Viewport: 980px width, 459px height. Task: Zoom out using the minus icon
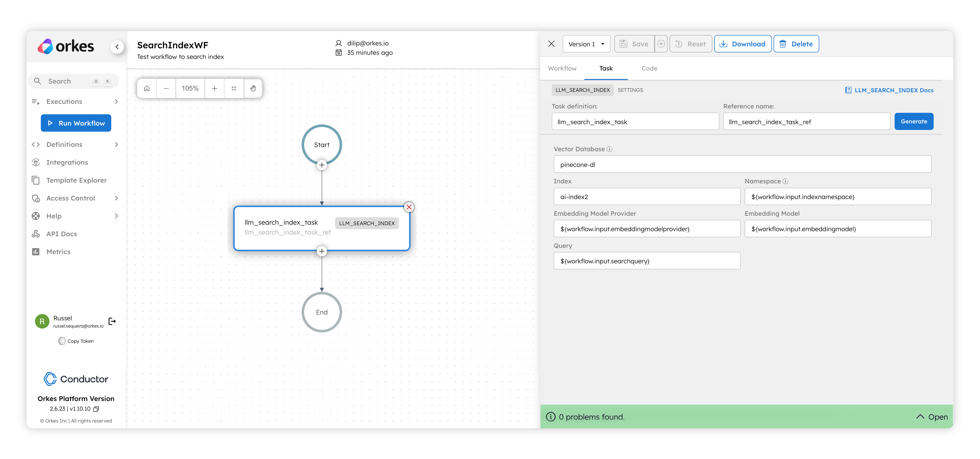tap(166, 88)
